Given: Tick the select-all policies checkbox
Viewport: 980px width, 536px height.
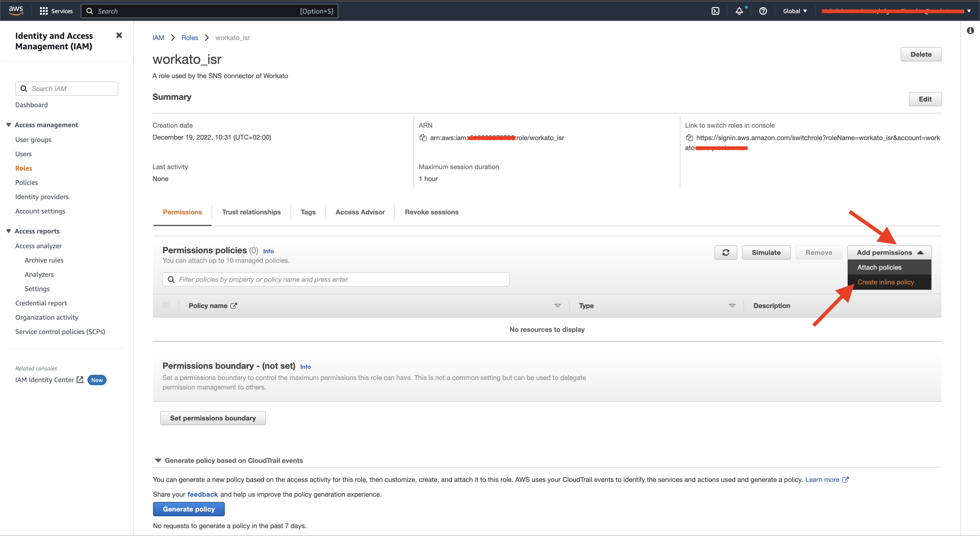Looking at the screenshot, I should [x=166, y=305].
